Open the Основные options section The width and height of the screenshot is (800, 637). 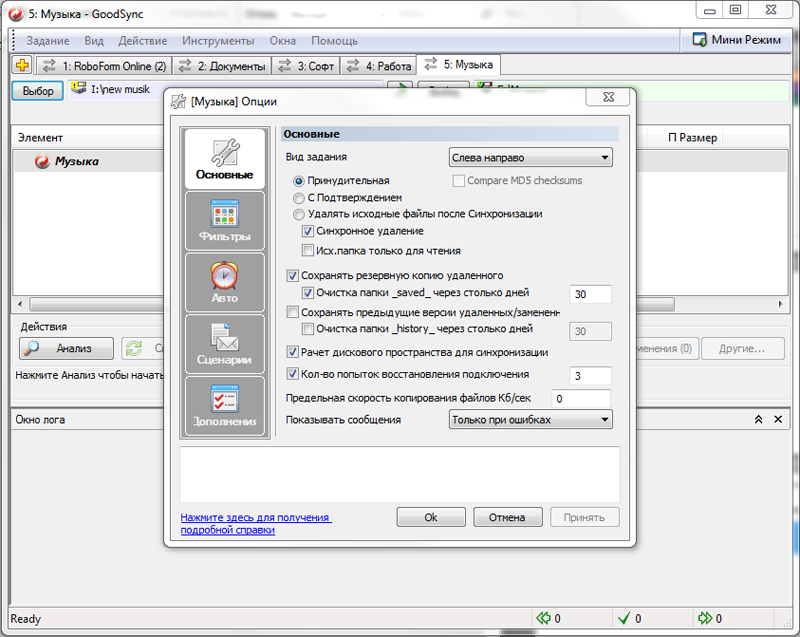[x=224, y=159]
